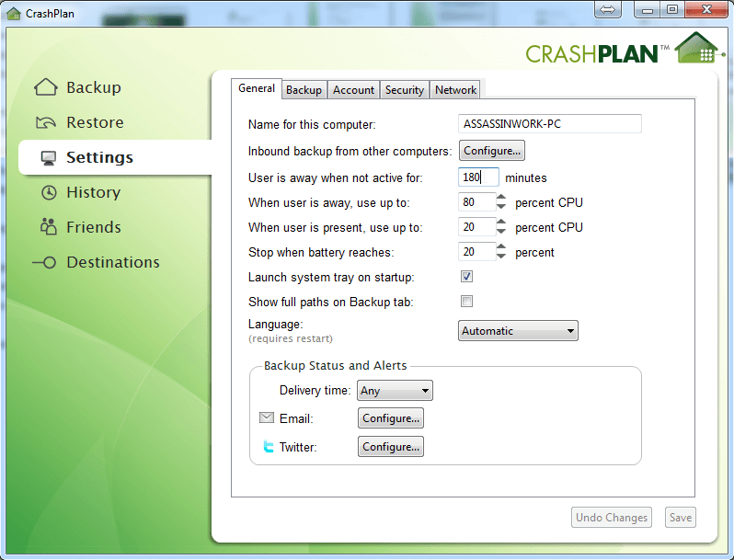Image resolution: width=734 pixels, height=560 pixels.
Task: Decrease the present CPU percent value
Action: tap(501, 231)
